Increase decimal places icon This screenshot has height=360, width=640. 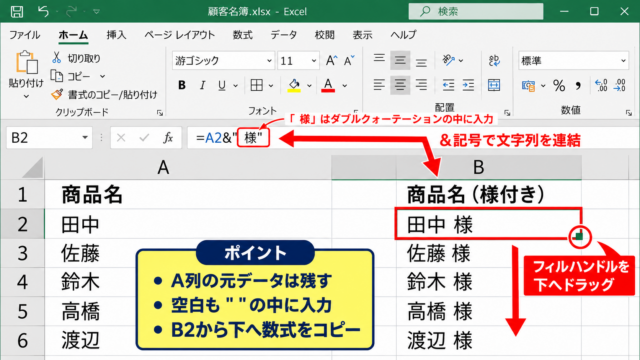pos(601,86)
